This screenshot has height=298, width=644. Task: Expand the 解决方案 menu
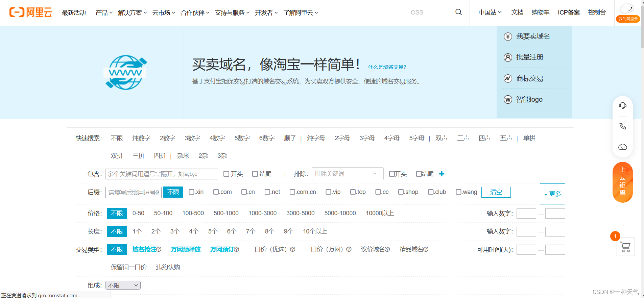coord(133,13)
